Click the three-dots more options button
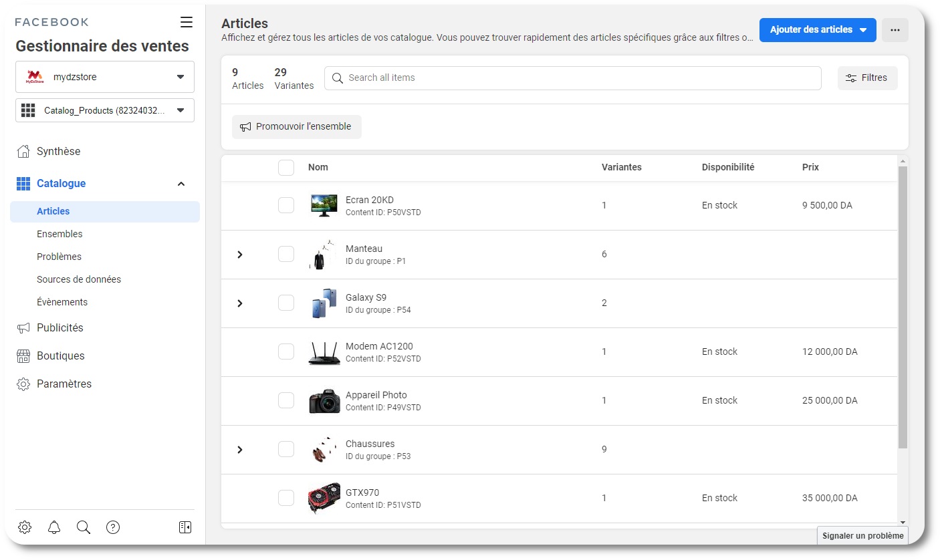The width and height of the screenshot is (940, 560). click(895, 30)
